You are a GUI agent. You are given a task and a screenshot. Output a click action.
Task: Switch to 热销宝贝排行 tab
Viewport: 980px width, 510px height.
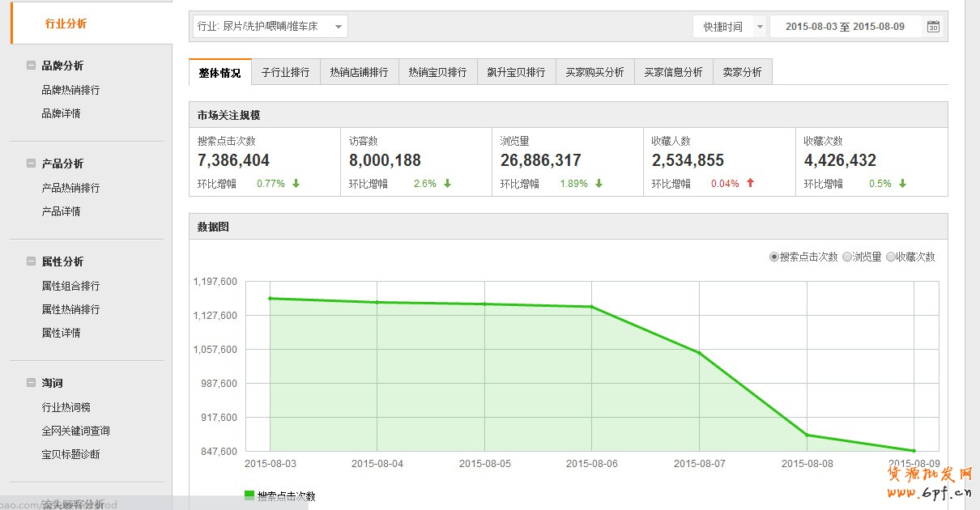coord(437,72)
